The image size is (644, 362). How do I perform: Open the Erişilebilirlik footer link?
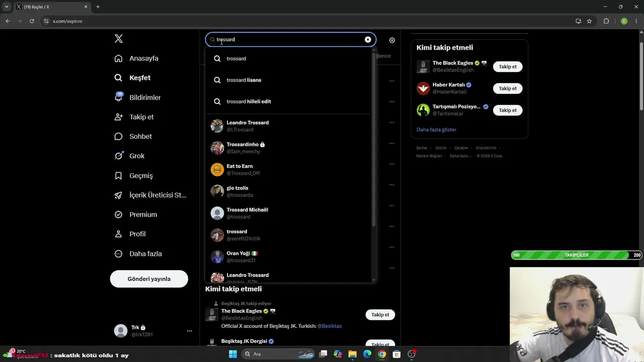486,148
